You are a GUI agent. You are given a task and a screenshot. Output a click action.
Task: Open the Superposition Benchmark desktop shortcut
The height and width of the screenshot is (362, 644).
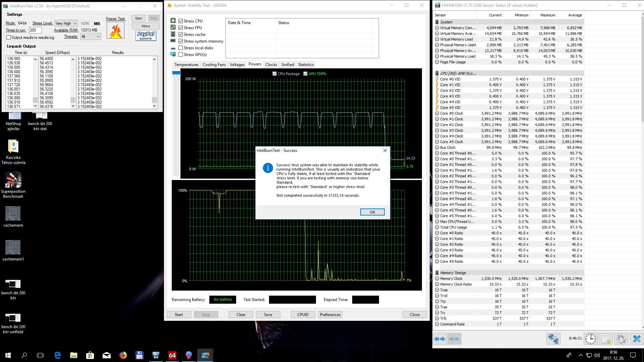[13, 185]
